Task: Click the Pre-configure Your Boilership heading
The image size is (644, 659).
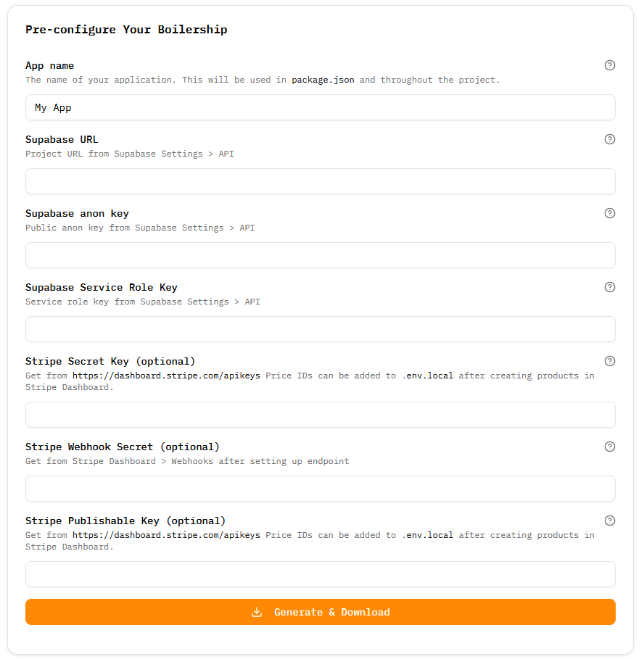Action: (126, 30)
